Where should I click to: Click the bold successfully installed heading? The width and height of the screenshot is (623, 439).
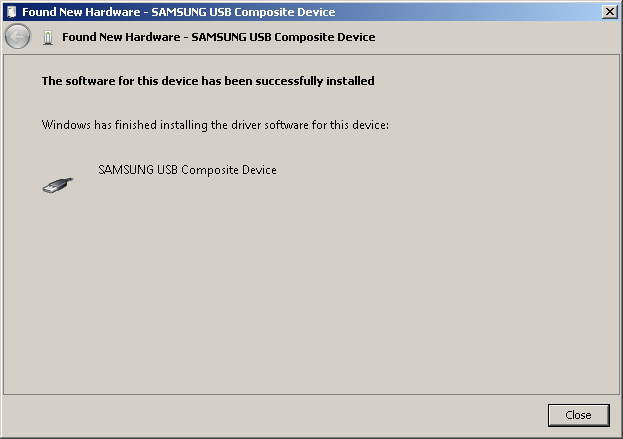click(x=208, y=81)
